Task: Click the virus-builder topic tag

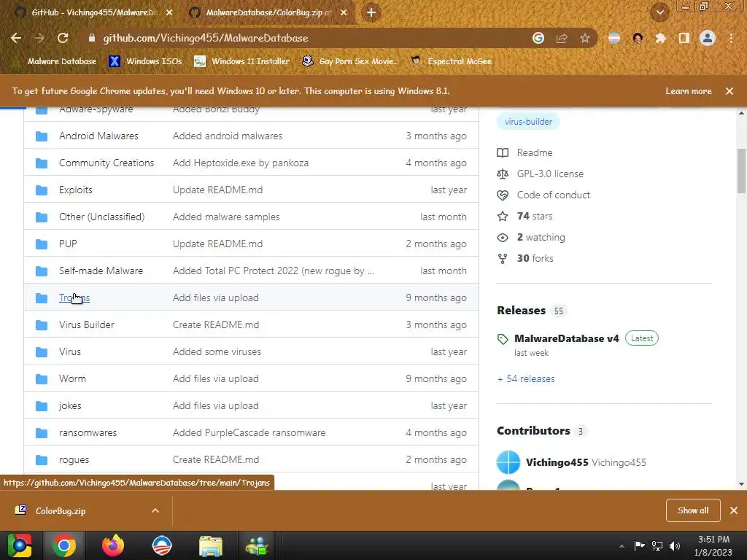Action: (528, 122)
